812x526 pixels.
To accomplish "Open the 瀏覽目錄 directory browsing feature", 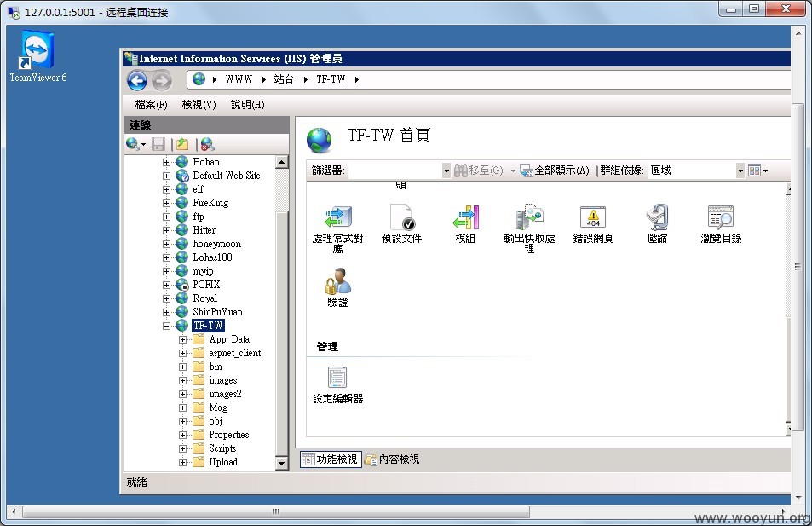I will click(721, 224).
